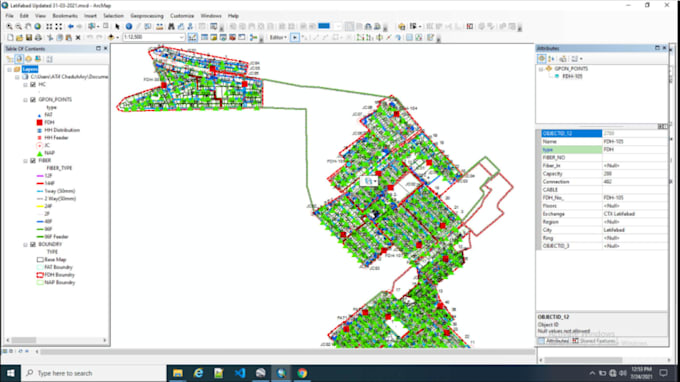Image resolution: width=680 pixels, height=382 pixels.
Task: Collapse the HC layer node
Action: pyautogui.click(x=26, y=85)
